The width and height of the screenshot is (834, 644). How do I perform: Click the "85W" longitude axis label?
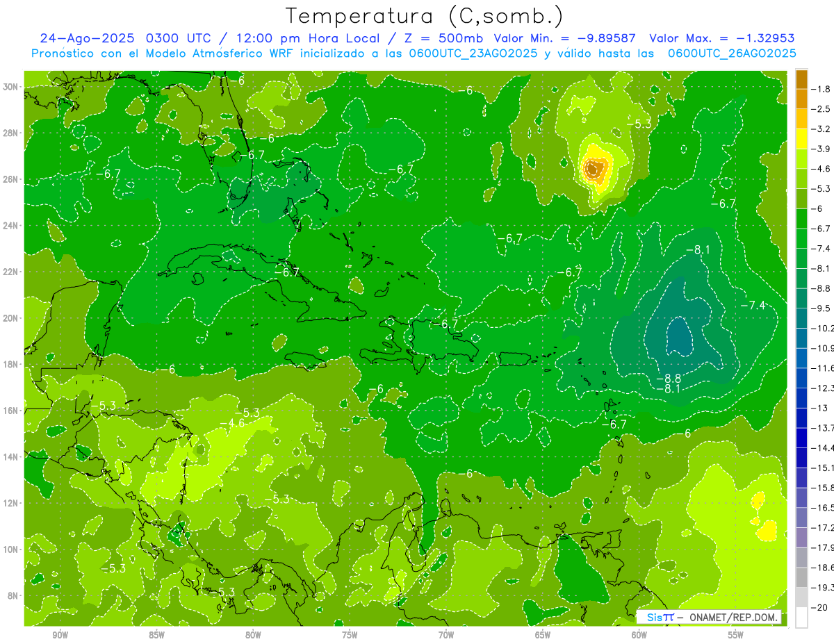(x=156, y=635)
